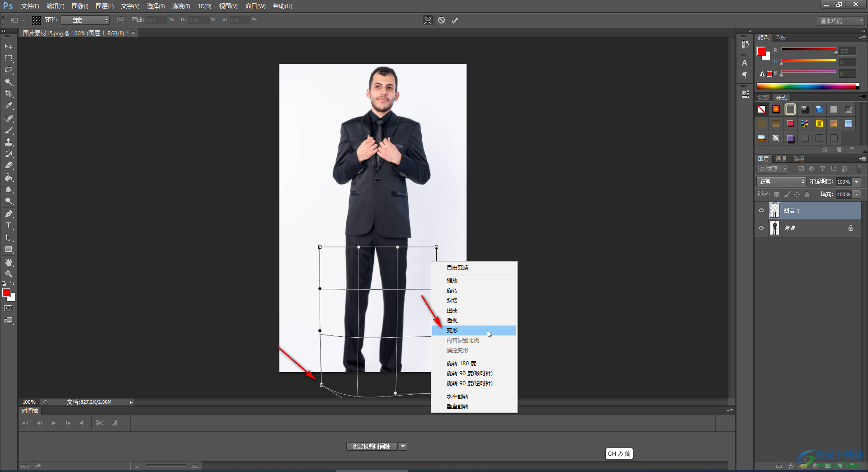The height and width of the screenshot is (472, 868).
Task: Switch between free transform and warp modes
Action: tap(428, 20)
